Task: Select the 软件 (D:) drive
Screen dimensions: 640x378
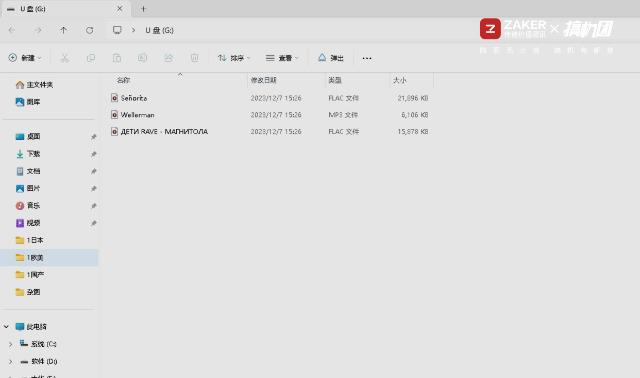Action: [x=38, y=361]
